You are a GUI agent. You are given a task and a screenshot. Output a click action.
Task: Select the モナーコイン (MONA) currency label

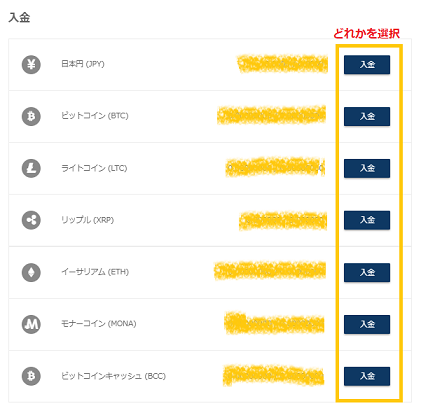coord(99,324)
